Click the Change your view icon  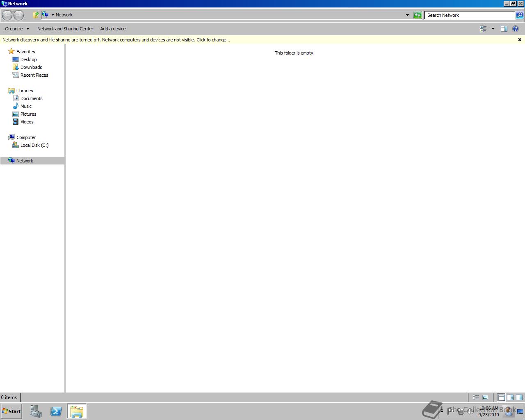[483, 29]
